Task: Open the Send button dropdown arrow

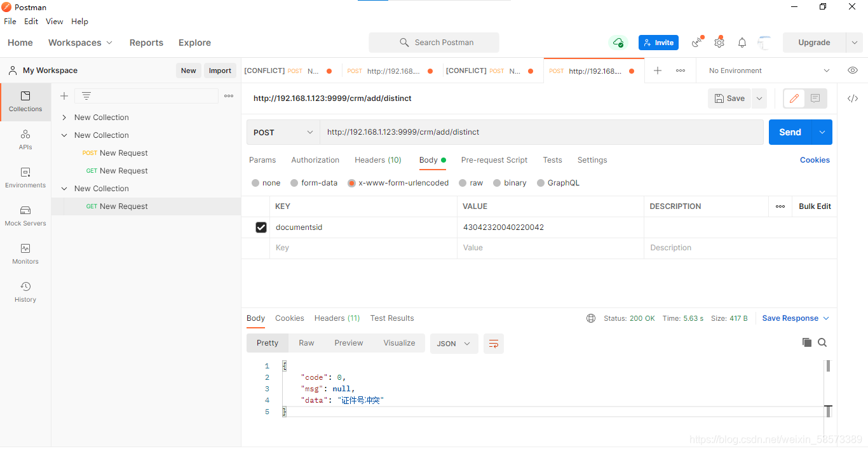Action: tap(822, 132)
